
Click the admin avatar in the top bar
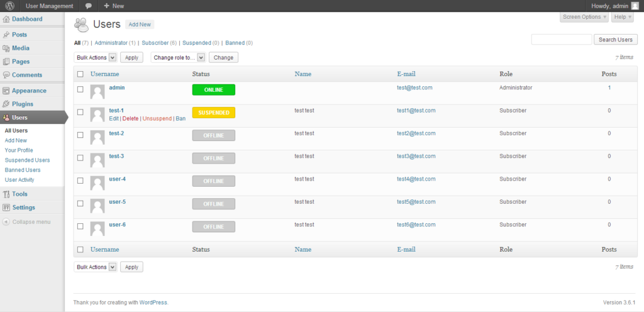pos(635,6)
